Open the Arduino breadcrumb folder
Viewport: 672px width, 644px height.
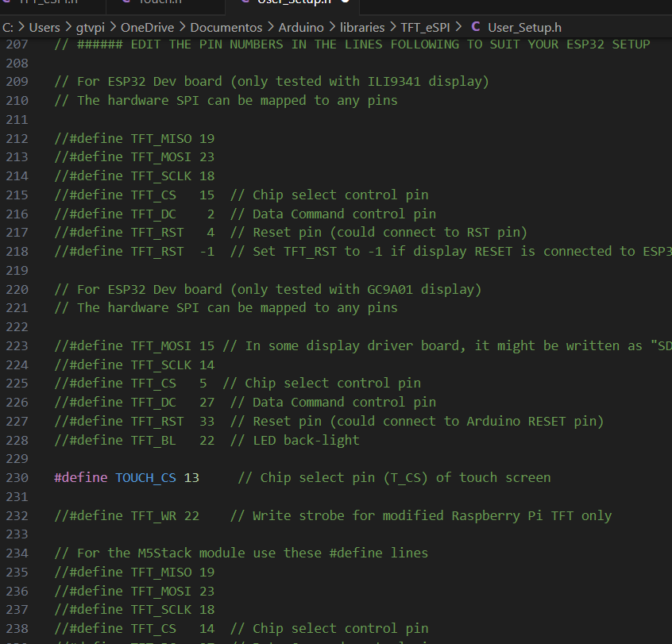300,27
